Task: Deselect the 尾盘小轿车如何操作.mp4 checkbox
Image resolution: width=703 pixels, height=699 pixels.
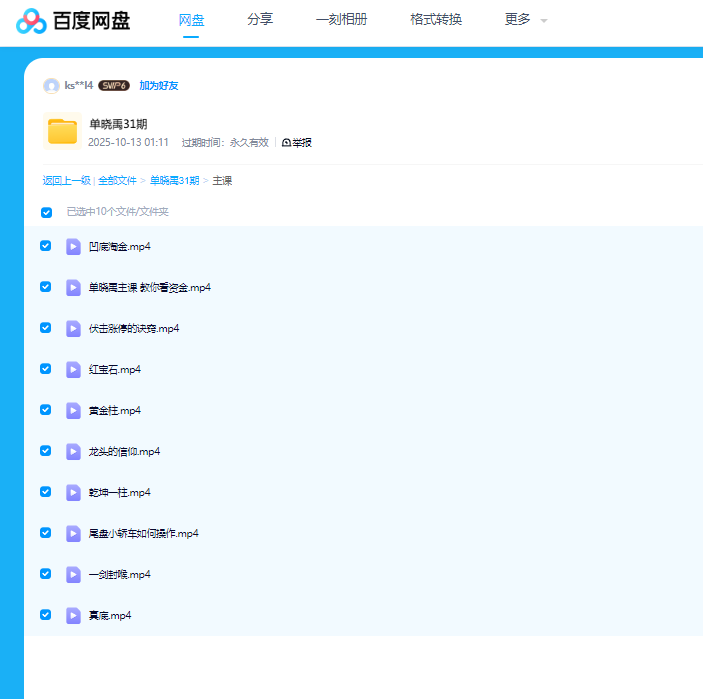Action: coord(46,533)
